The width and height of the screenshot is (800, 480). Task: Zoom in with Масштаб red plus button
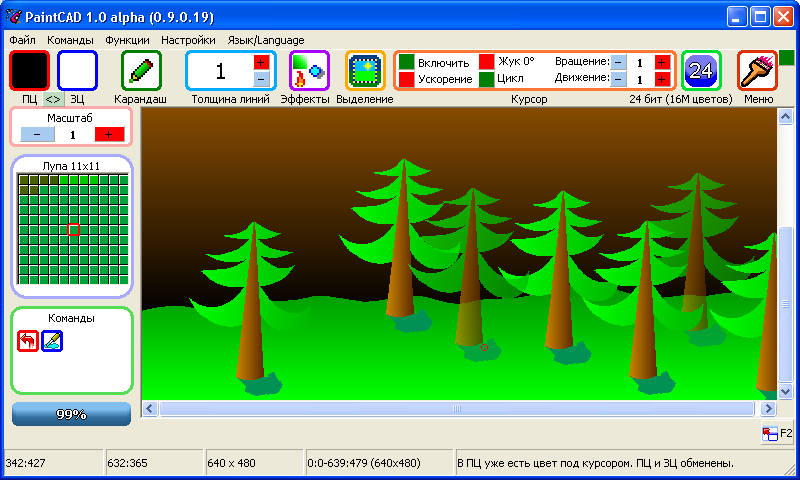coord(109,134)
